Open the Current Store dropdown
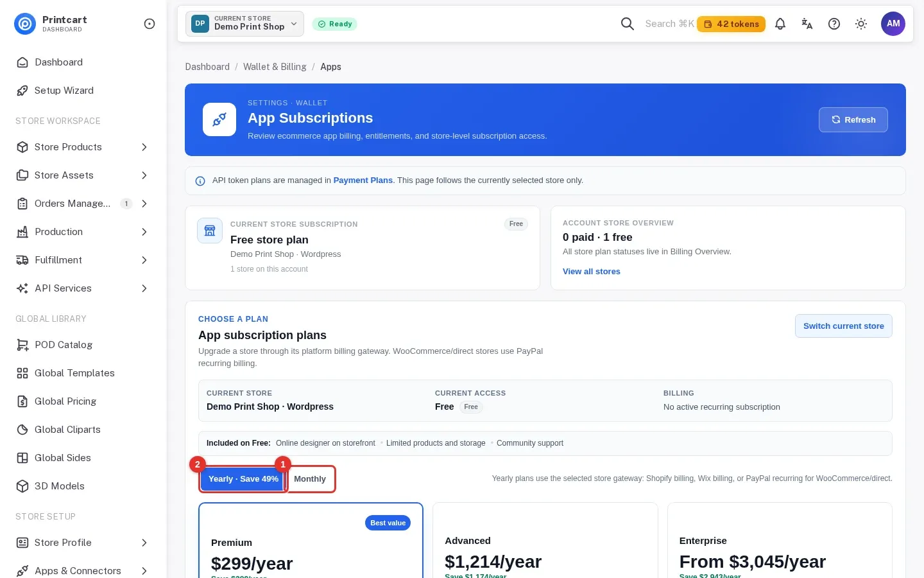Image resolution: width=924 pixels, height=578 pixels. [x=245, y=24]
